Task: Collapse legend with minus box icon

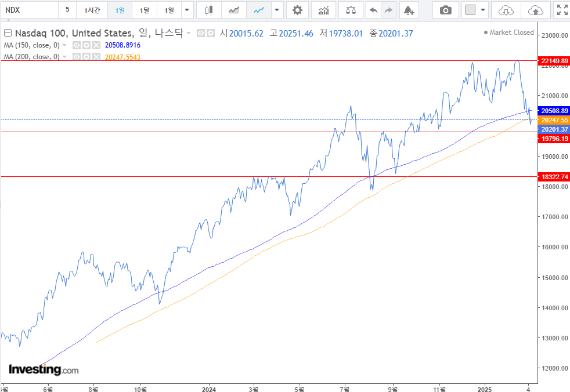Action: [8, 33]
